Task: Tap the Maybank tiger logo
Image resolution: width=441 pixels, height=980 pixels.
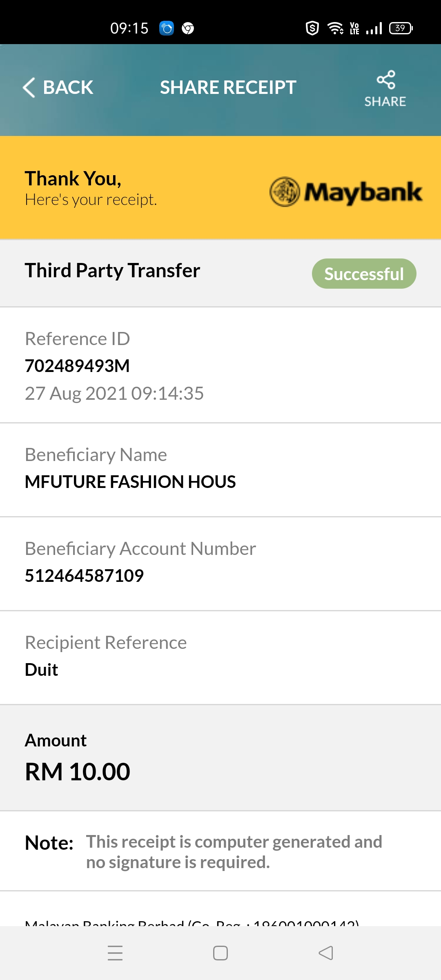Action: [285, 192]
